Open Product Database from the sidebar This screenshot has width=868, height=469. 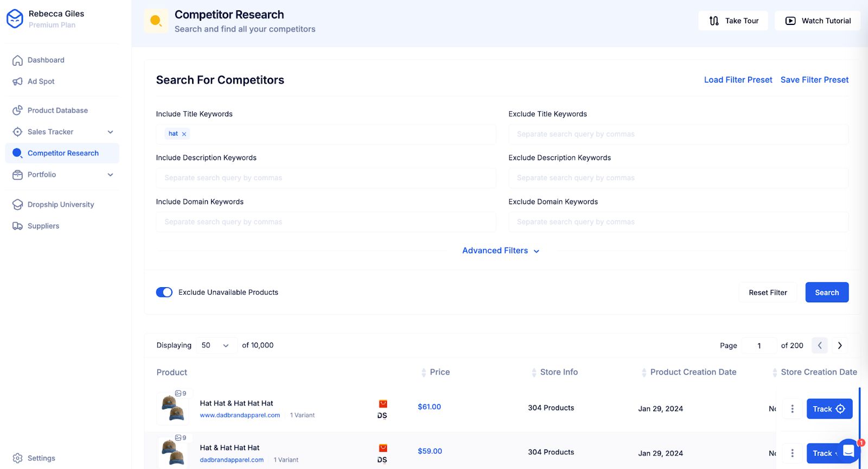point(58,110)
